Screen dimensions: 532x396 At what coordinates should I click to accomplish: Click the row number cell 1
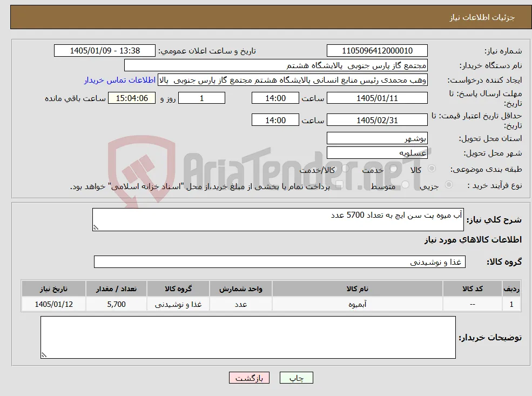[x=511, y=304]
